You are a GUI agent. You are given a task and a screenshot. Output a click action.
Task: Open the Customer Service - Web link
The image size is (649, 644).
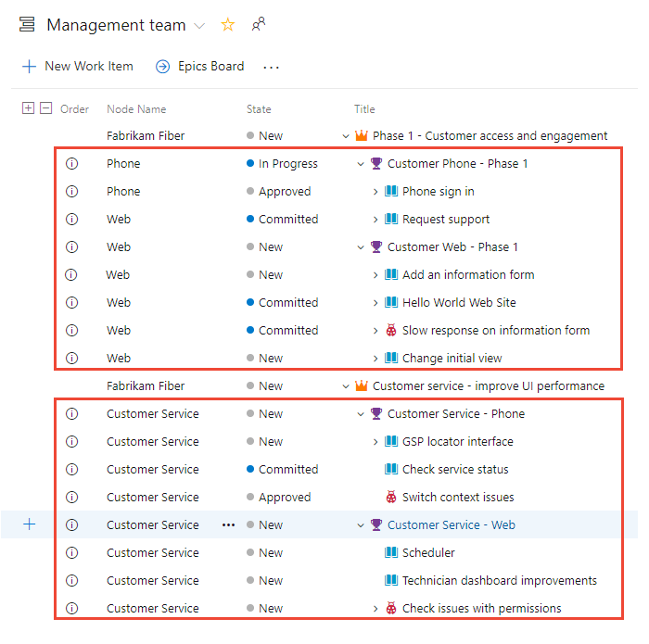coord(451,525)
